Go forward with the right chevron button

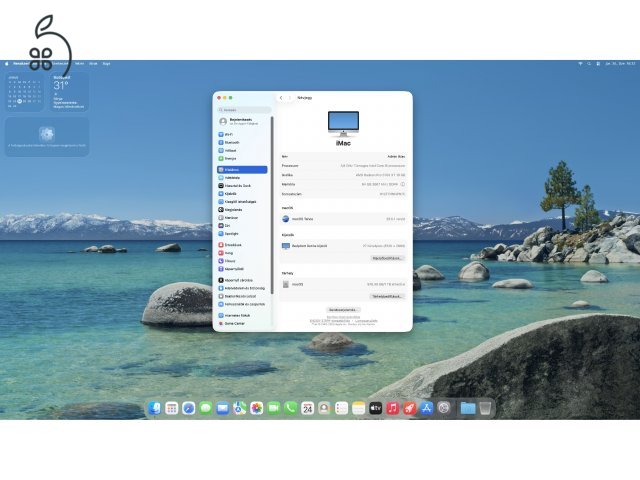click(290, 98)
